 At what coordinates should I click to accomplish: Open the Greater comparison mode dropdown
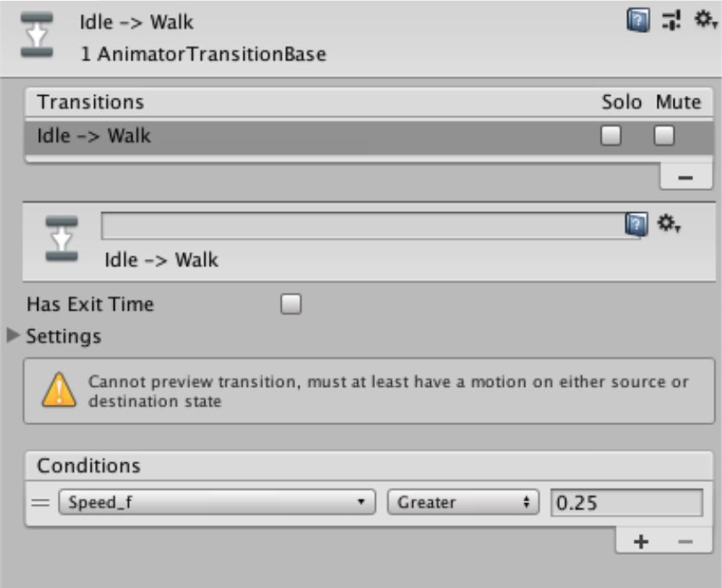tap(463, 502)
